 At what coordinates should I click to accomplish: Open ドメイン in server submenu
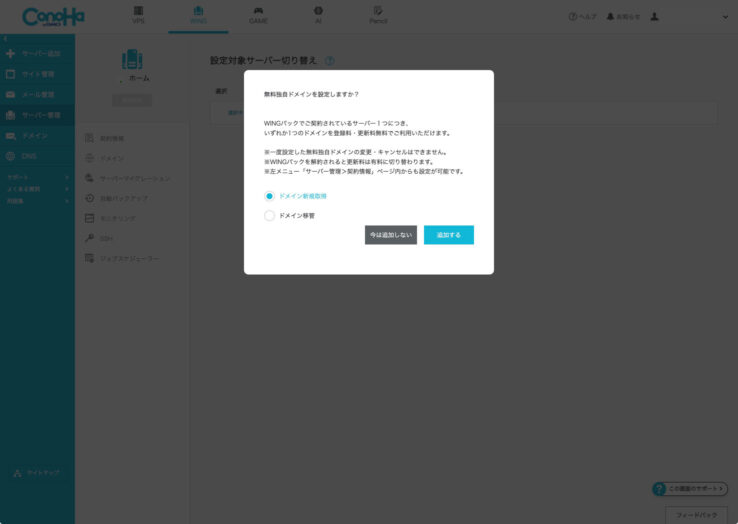click(x=104, y=158)
